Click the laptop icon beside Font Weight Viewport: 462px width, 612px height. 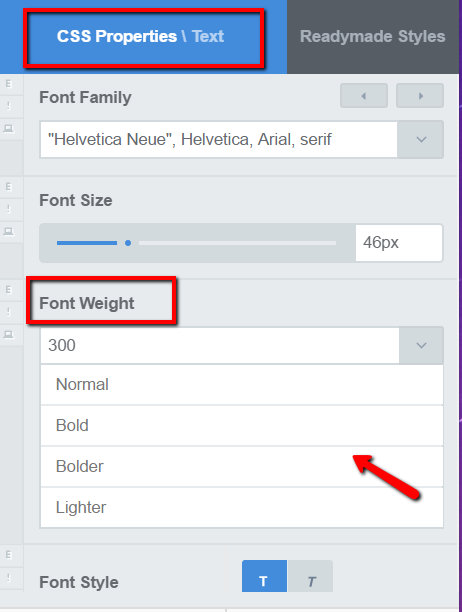[9, 334]
